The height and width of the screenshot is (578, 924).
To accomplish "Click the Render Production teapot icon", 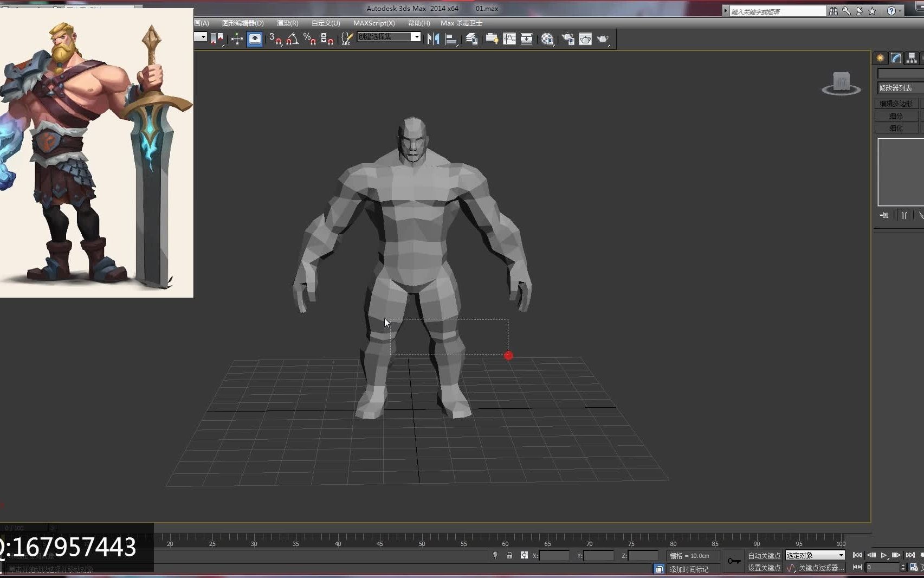I will [x=603, y=38].
